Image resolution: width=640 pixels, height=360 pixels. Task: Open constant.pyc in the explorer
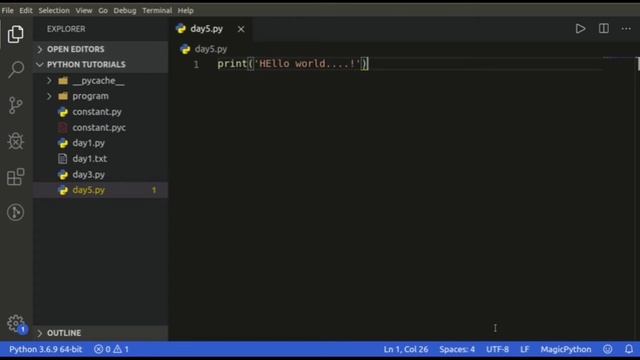click(100, 127)
